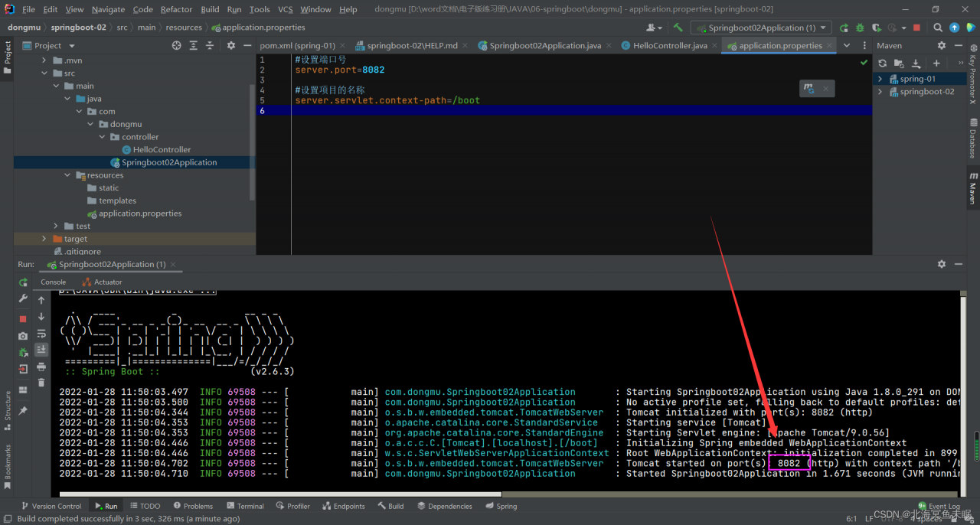Open the Version Control tool window button
This screenshot has height=525, width=980.
tap(51, 506)
